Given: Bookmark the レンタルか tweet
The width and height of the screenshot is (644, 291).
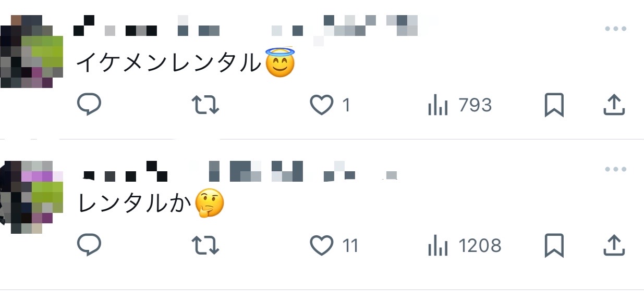Looking at the screenshot, I should click(554, 246).
